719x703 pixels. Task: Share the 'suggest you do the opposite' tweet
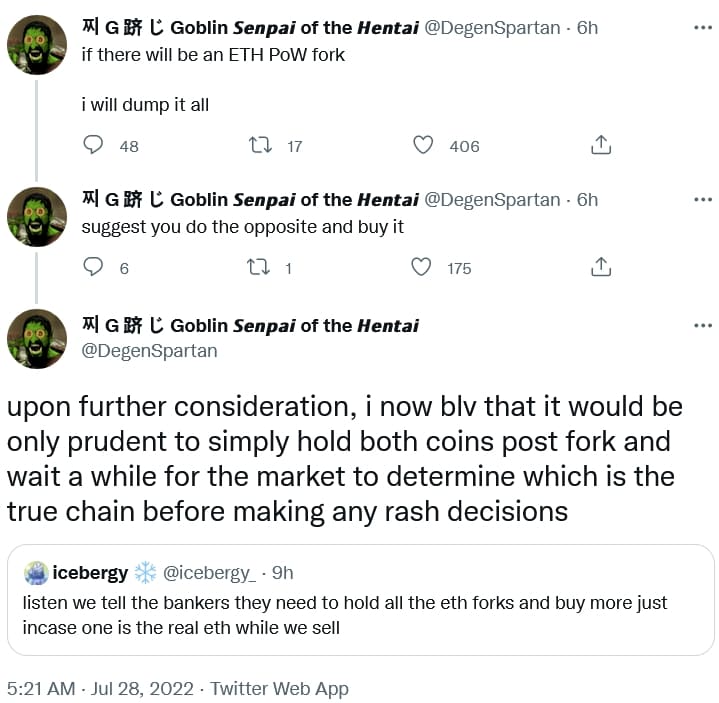click(x=601, y=267)
